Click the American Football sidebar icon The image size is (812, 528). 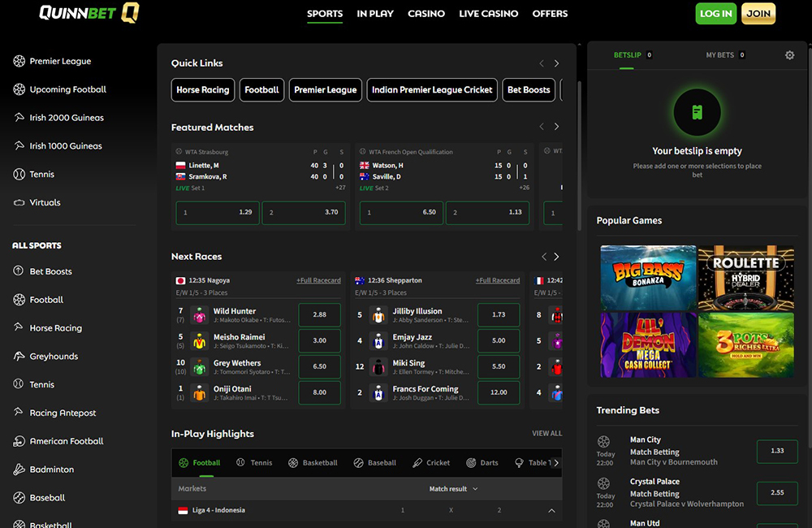pos(19,441)
